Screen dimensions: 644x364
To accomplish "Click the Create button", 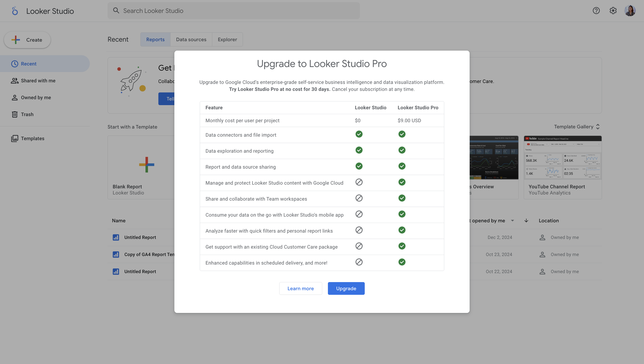I will [x=27, y=40].
